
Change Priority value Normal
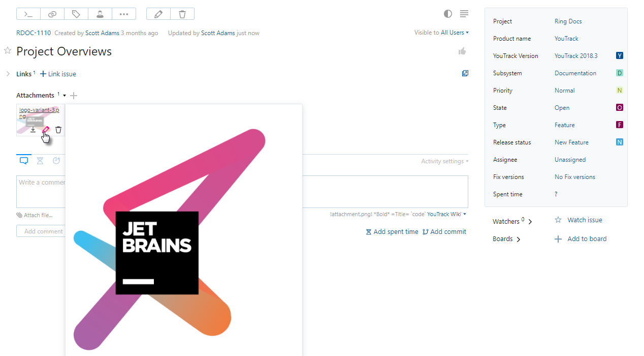coord(565,91)
